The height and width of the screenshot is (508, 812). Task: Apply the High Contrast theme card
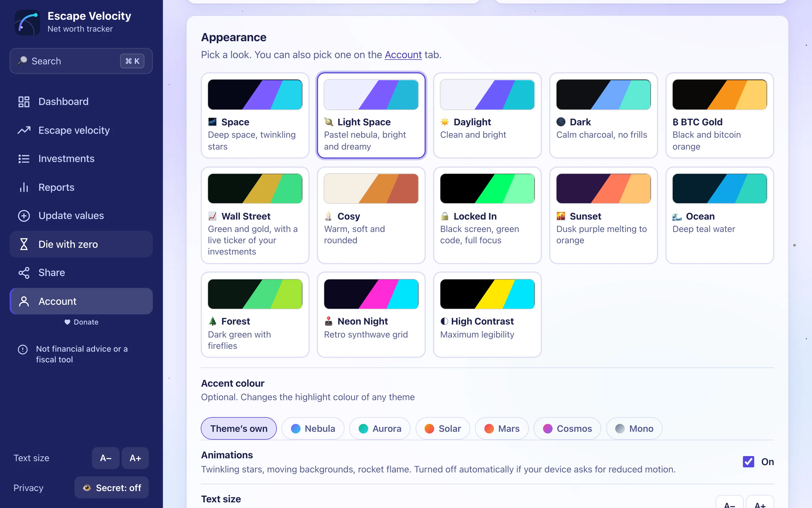[487, 314]
